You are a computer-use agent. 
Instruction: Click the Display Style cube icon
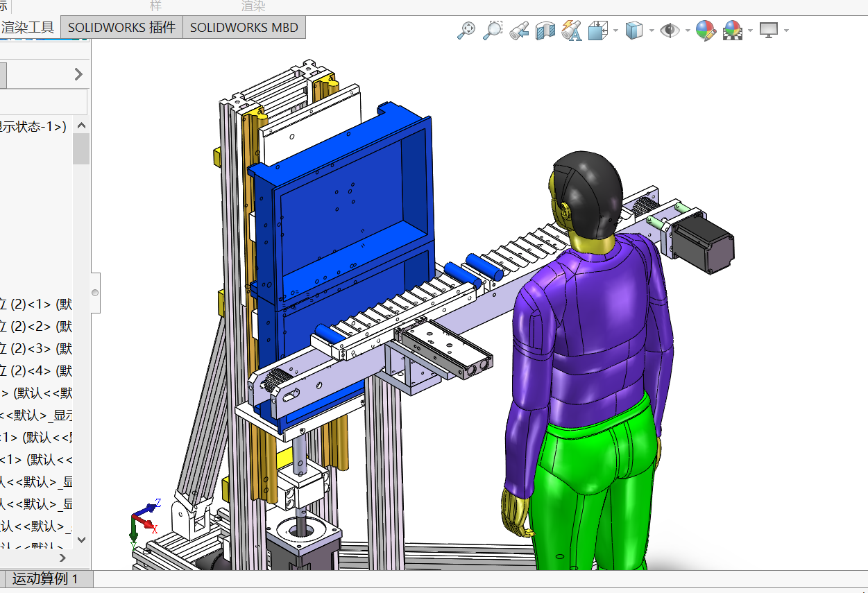633,31
